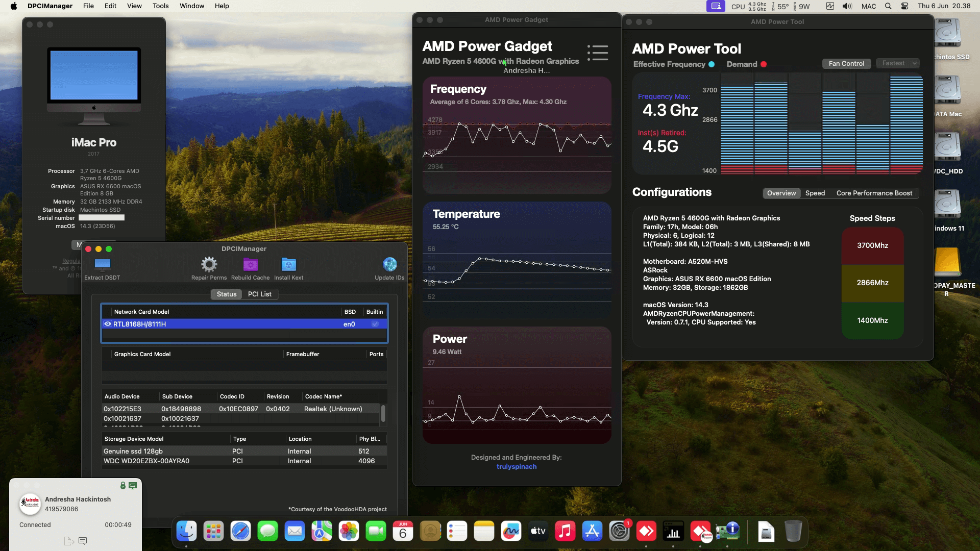This screenshot has width=980, height=551.
Task: Click the activity monitor graph icon in the menu bar
Action: pyautogui.click(x=830, y=6)
